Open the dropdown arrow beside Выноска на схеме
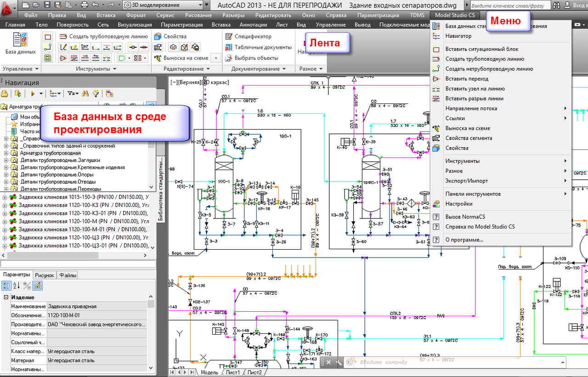This screenshot has width=588, height=377. point(216,58)
